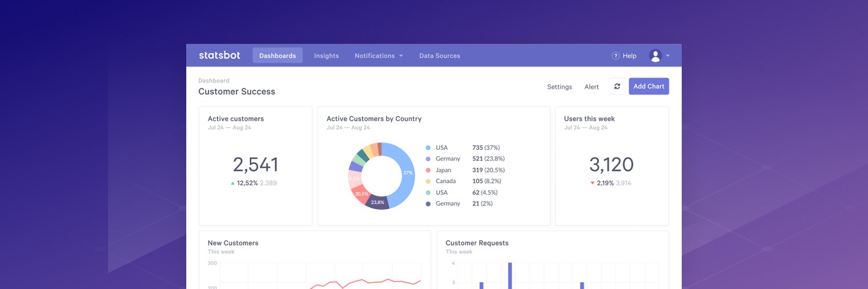Viewport: 868px width, 289px height.
Task: Click the 20,5% donut chart segment
Action: pos(362,194)
